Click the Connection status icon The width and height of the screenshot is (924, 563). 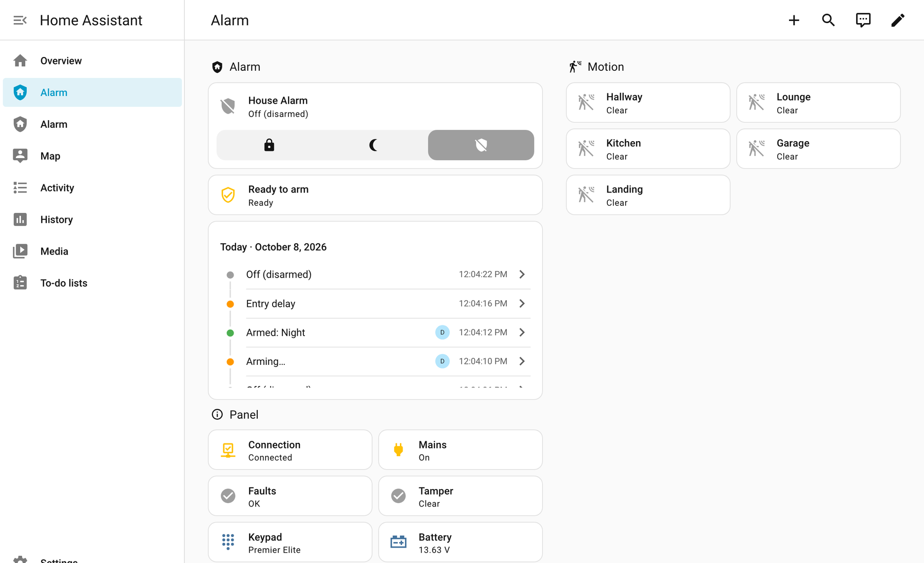(228, 450)
